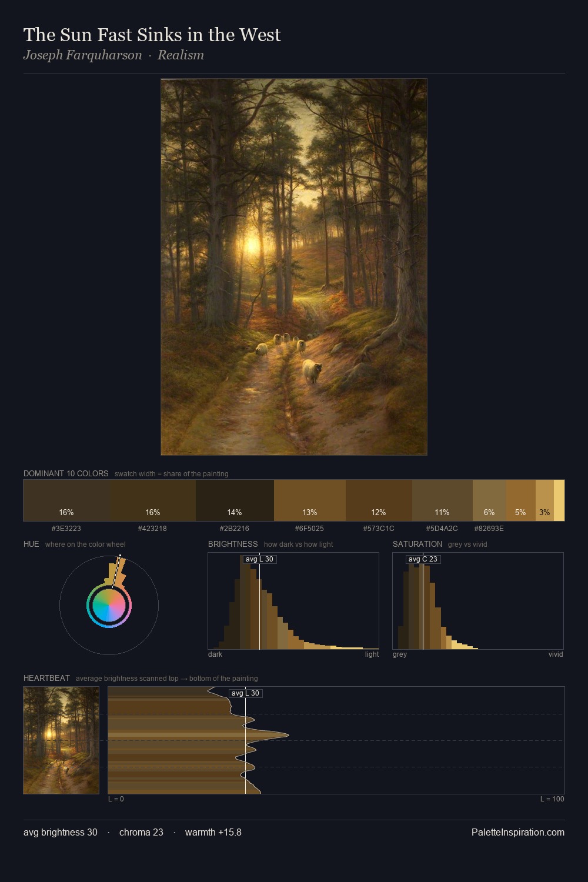Click the hex code #423218 text
The height and width of the screenshot is (882, 588).
(x=152, y=529)
